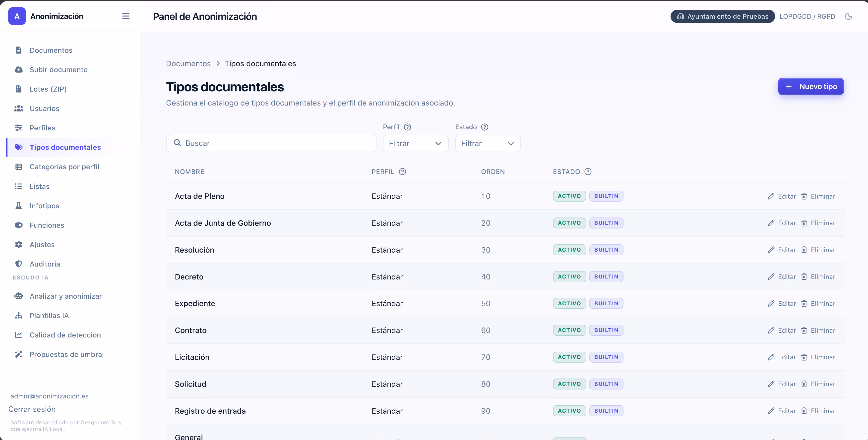Click help icon next to Perfil filter label

click(407, 127)
